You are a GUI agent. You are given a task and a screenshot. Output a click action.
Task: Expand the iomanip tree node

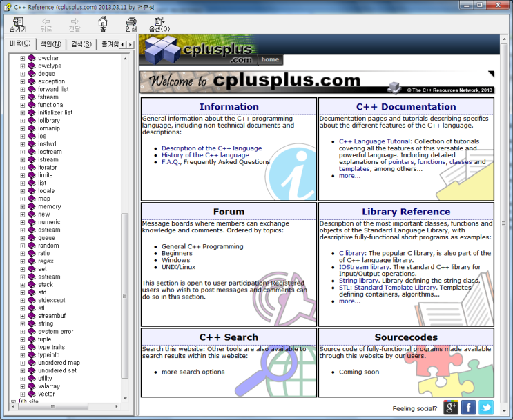[22, 128]
